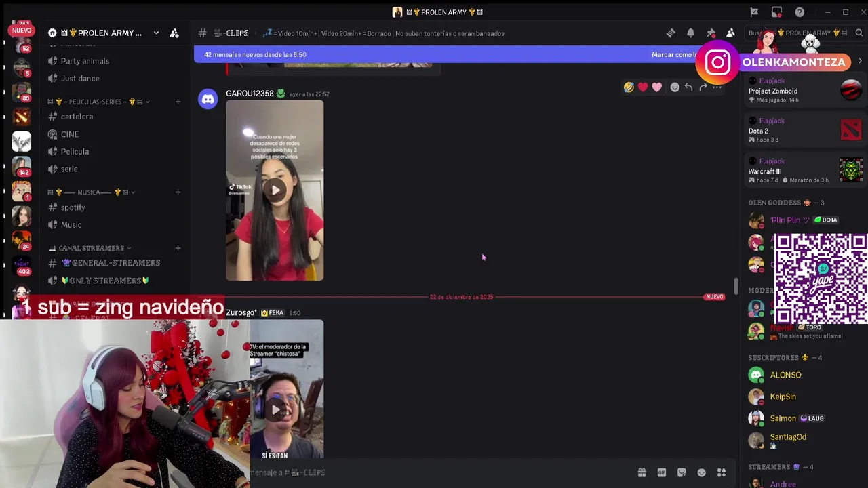The height and width of the screenshot is (488, 868).
Task: Click the 42 mensajes nuevos banner
Action: [x=255, y=54]
